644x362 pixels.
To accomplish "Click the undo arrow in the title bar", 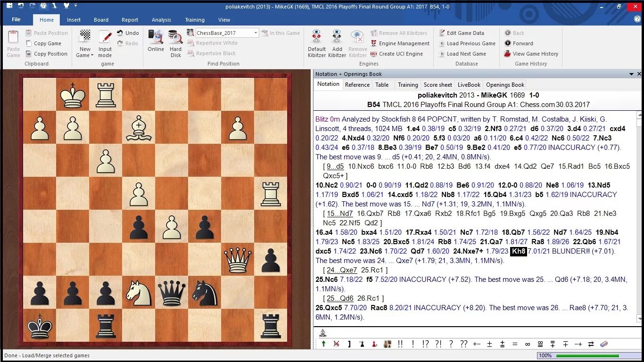I will pyautogui.click(x=21, y=6).
